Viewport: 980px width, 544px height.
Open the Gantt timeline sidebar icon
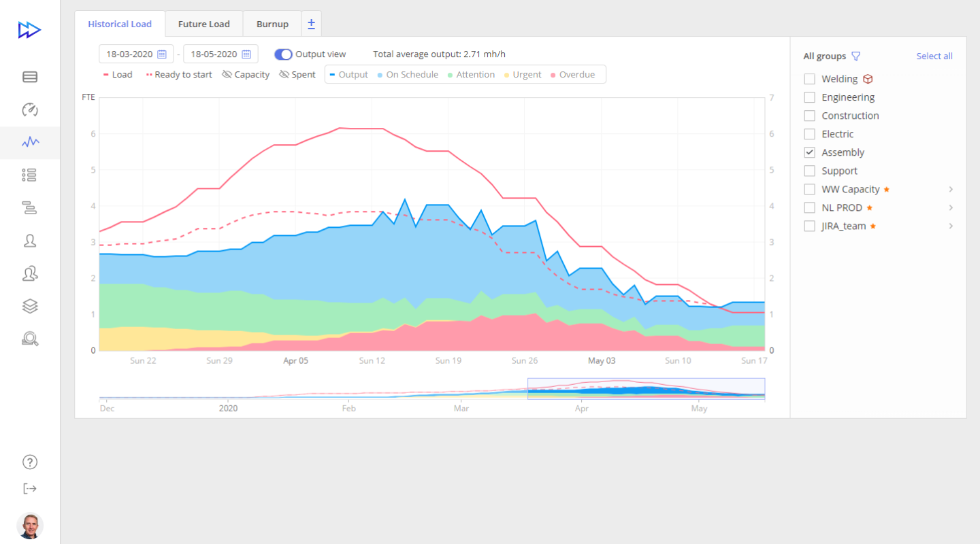click(x=29, y=208)
